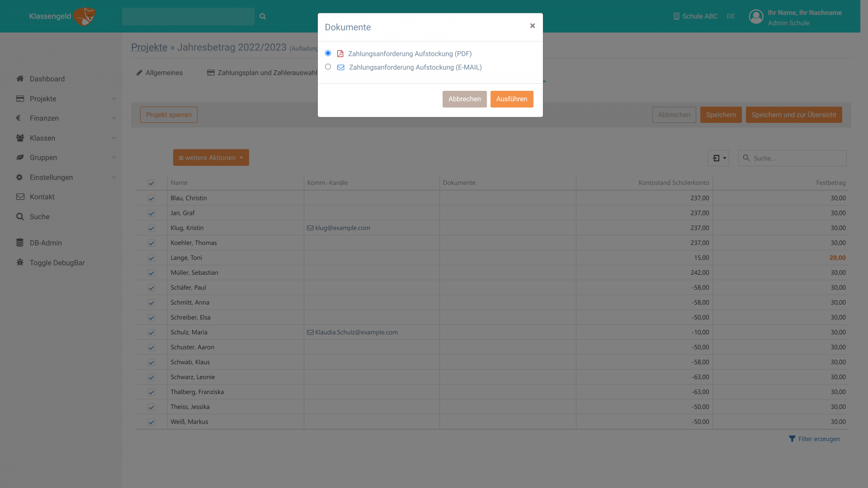868x488 pixels.
Task: Click envelope icon beside Klaudia.Schulz@example.com
Action: coord(311,332)
